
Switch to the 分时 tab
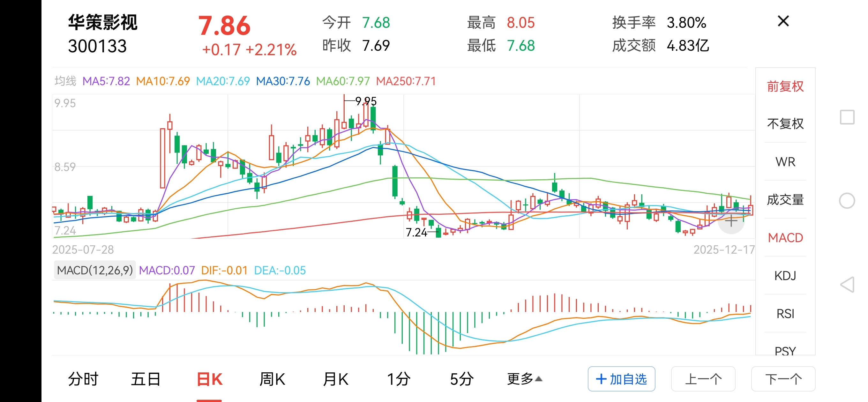(x=83, y=379)
